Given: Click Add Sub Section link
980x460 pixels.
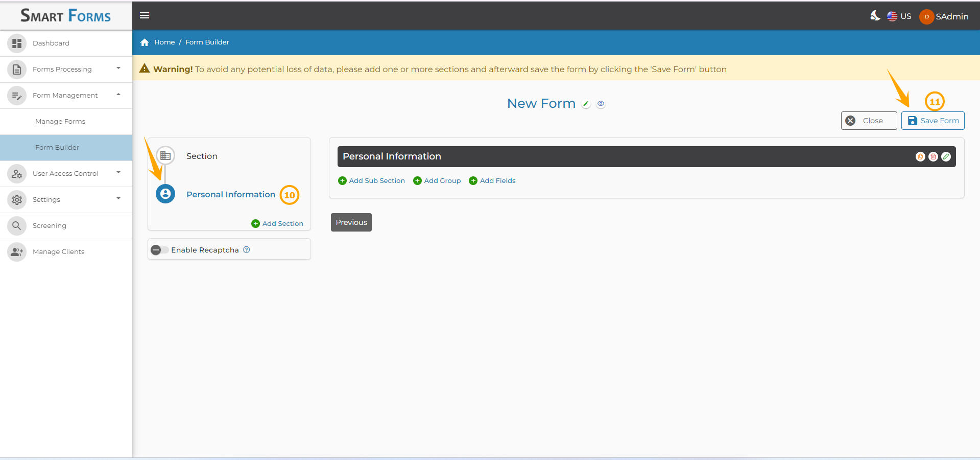Looking at the screenshot, I should pyautogui.click(x=372, y=181).
